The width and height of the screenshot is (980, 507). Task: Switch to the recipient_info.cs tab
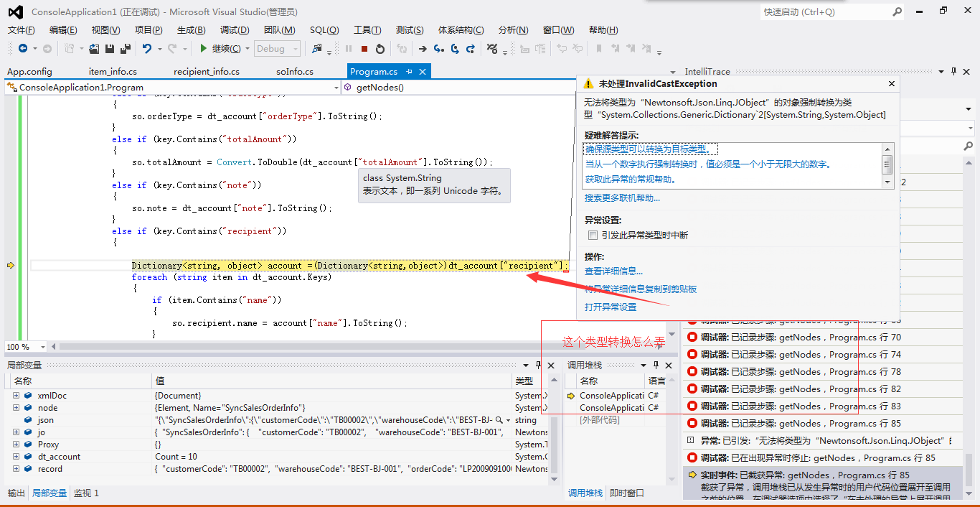207,72
